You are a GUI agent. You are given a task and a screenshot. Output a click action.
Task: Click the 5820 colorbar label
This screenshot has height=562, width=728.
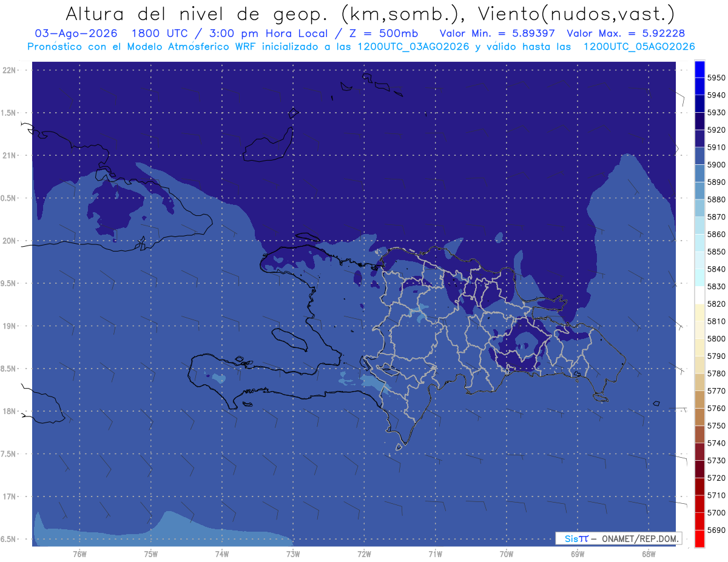pyautogui.click(x=716, y=304)
